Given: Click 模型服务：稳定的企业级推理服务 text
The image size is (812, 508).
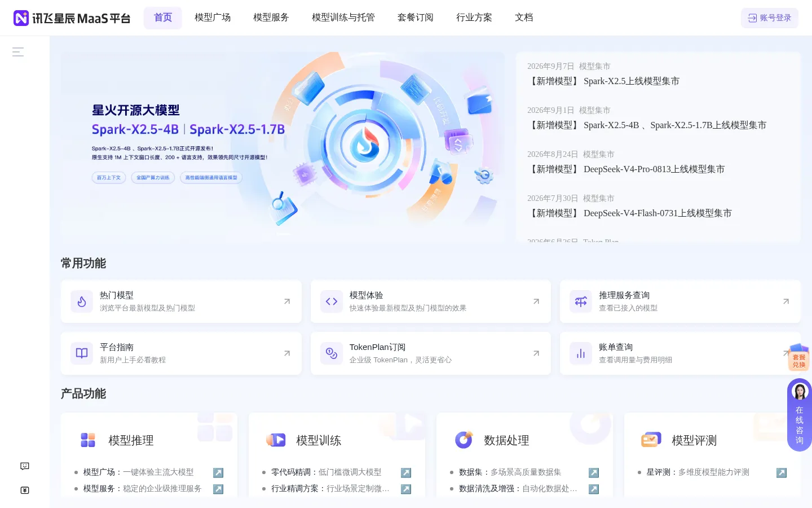Looking at the screenshot, I should pos(143,489).
